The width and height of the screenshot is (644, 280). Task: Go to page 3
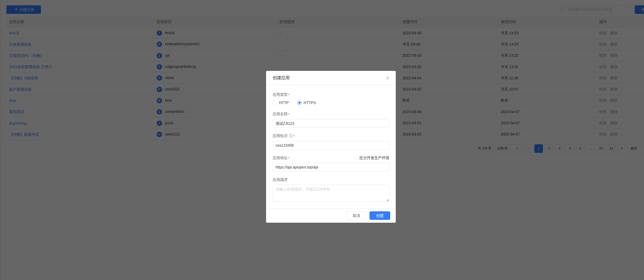coord(559,149)
